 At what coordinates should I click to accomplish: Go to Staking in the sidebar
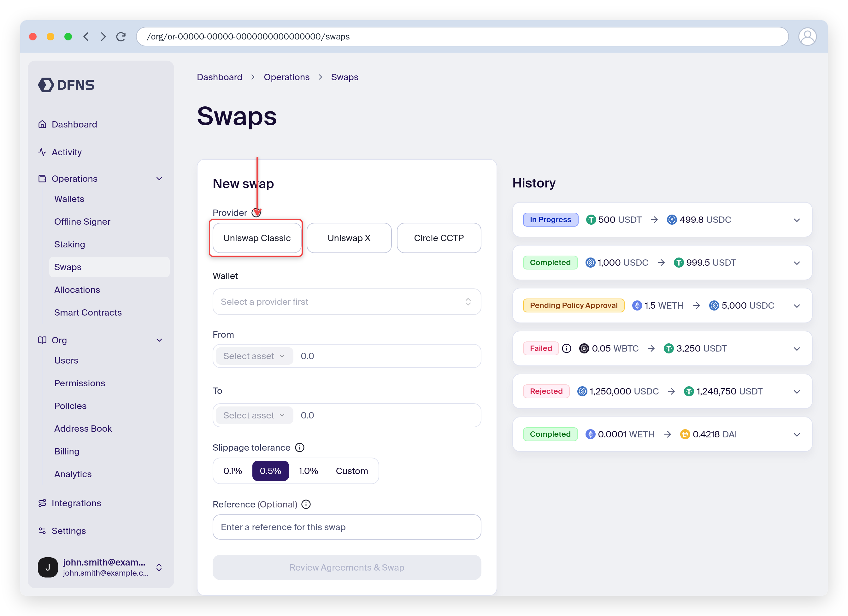(x=69, y=244)
